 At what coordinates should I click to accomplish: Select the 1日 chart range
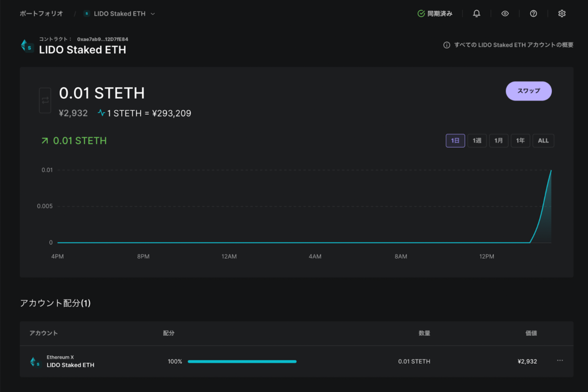coord(455,141)
